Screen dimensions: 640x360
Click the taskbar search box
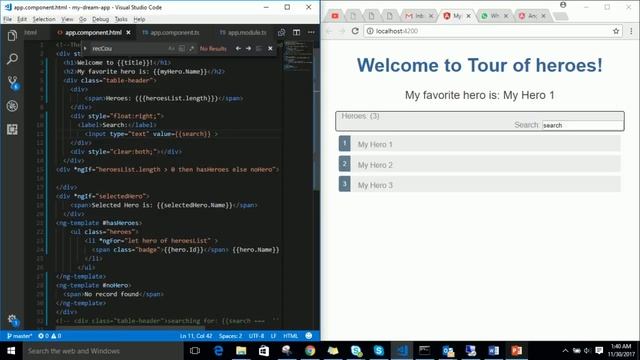(x=103, y=351)
